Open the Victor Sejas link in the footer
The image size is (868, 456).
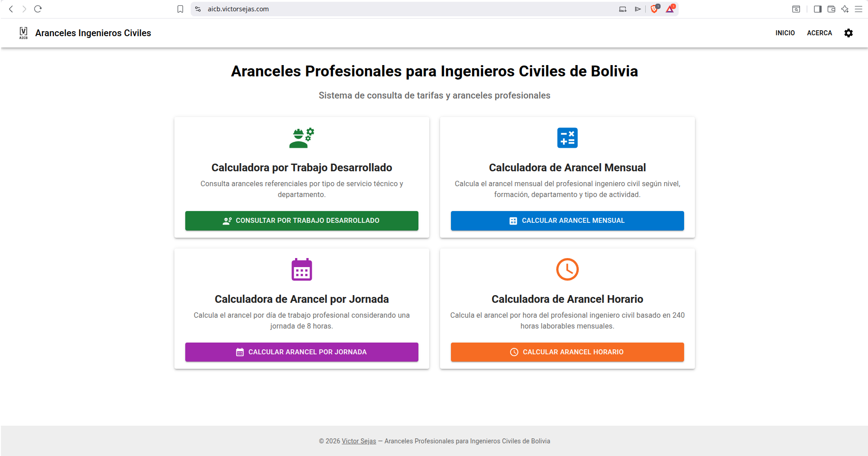358,441
